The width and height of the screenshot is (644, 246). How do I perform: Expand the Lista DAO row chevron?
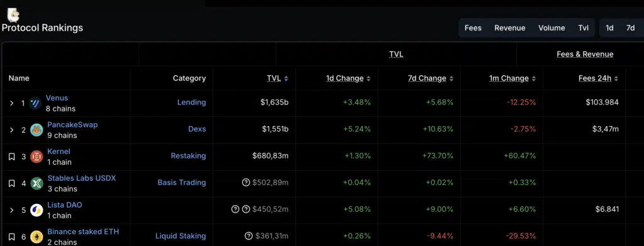pyautogui.click(x=12, y=210)
